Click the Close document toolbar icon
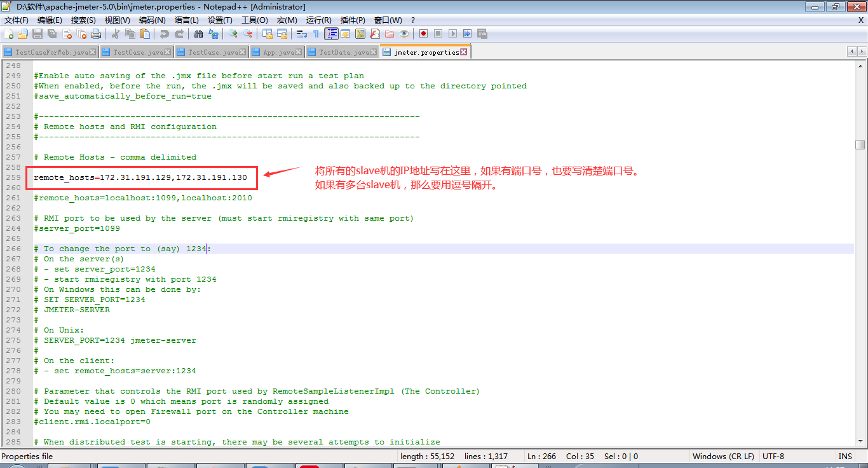 pos(67,34)
